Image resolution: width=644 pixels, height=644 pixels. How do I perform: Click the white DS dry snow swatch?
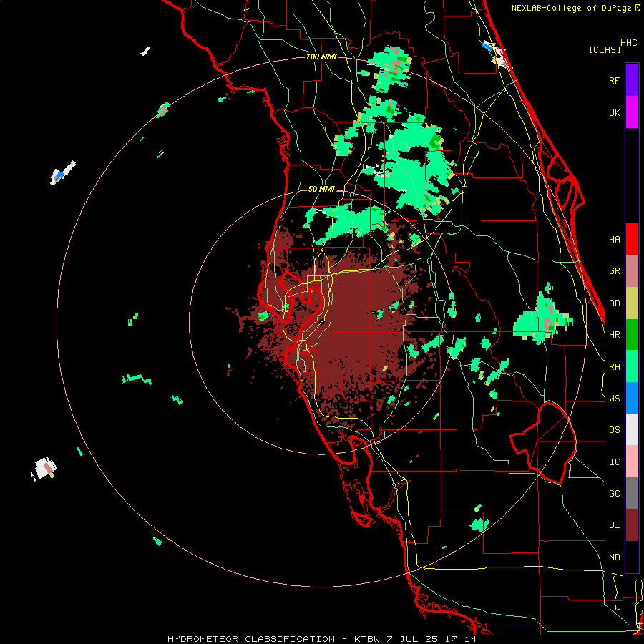pyautogui.click(x=632, y=429)
